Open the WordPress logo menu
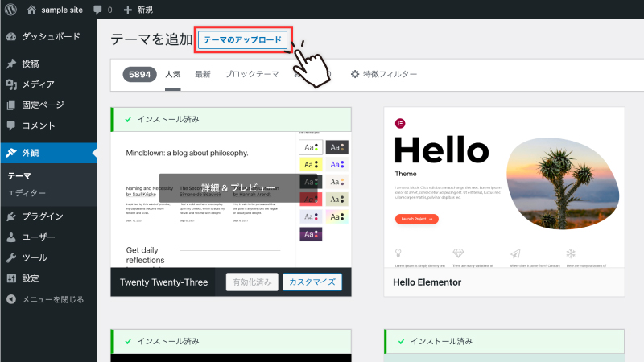This screenshot has width=644, height=362. click(x=10, y=10)
